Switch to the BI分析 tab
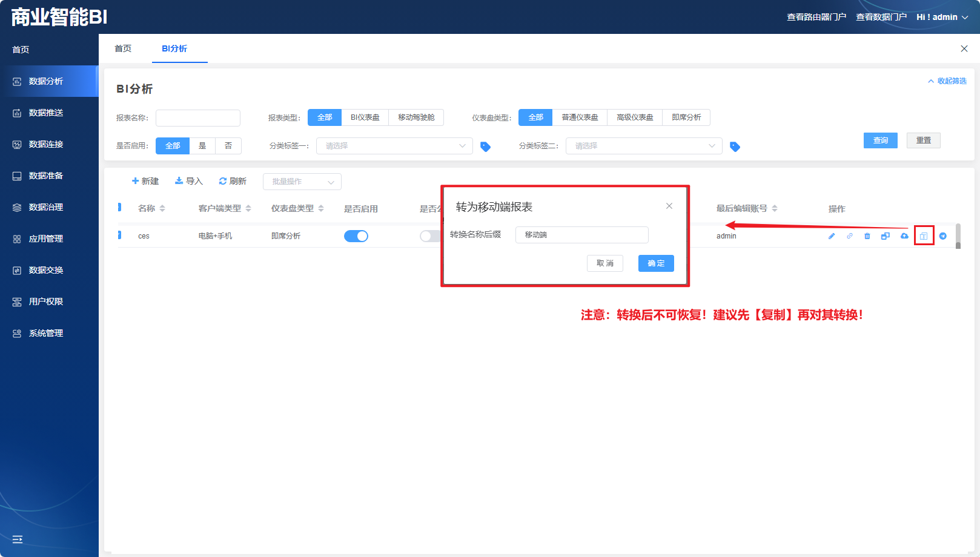The image size is (980, 557). pos(174,48)
